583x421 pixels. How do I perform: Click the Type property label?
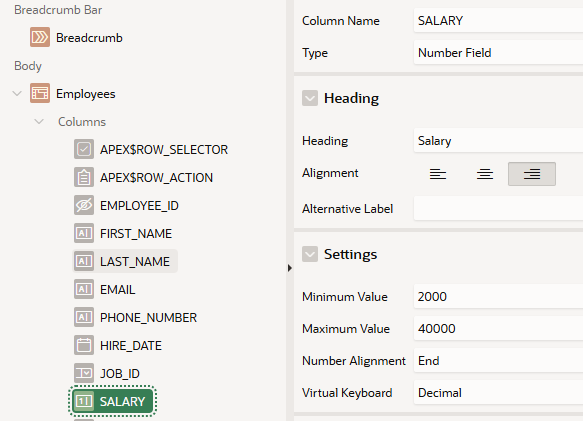click(x=315, y=53)
